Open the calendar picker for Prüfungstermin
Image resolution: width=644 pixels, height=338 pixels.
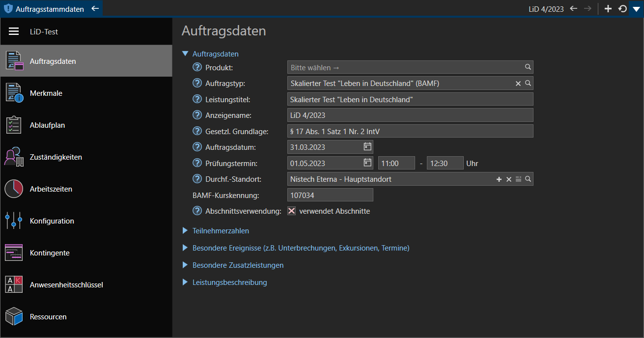coord(367,163)
